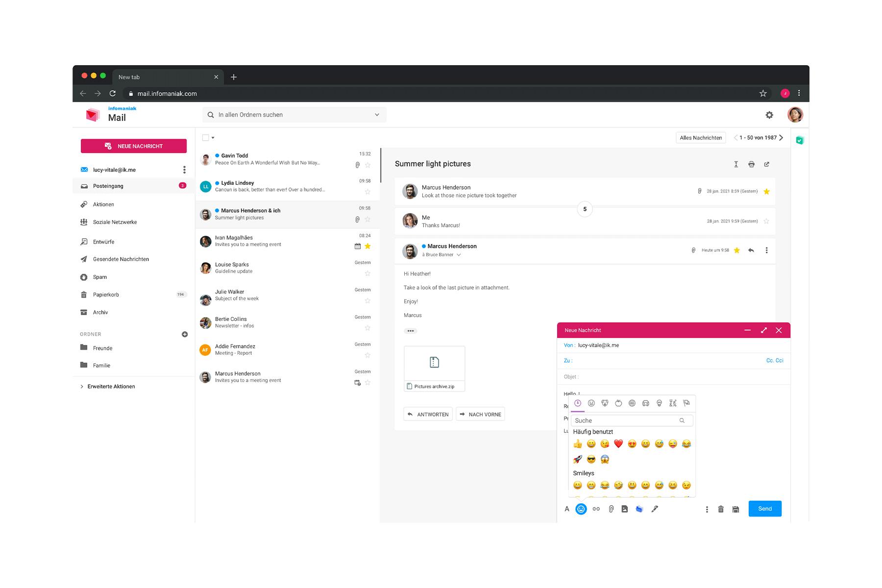Click the signature pen icon in composer

[x=655, y=509]
